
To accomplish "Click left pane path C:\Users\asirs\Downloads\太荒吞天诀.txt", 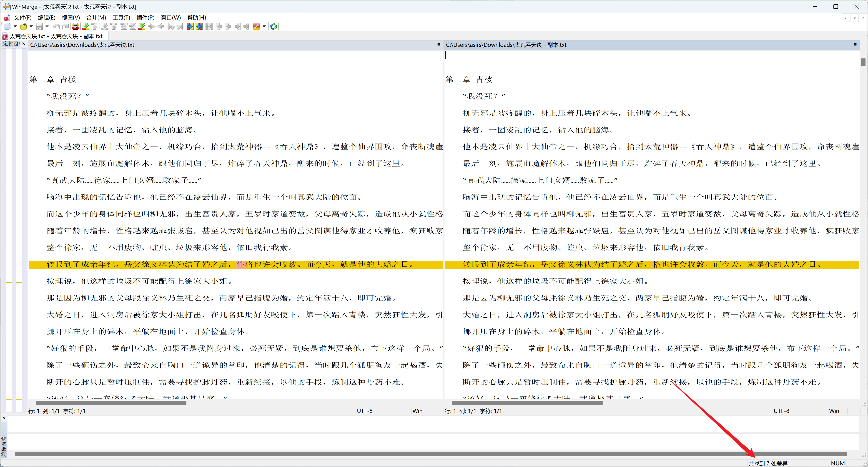I will tap(82, 45).
